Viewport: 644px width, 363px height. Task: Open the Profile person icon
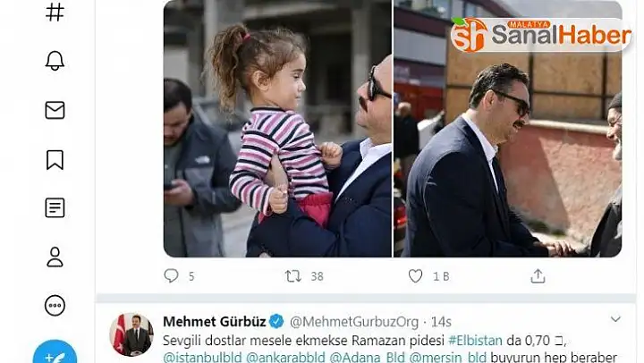(x=55, y=257)
